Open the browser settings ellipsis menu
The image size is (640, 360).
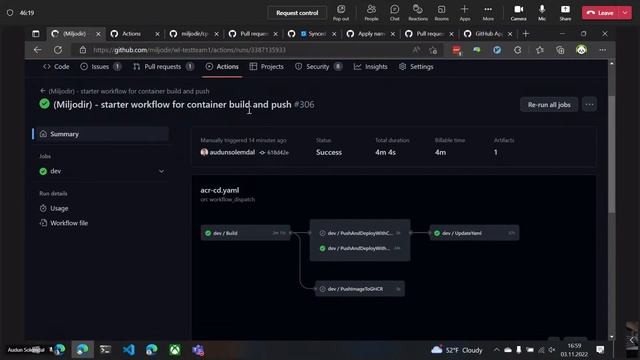pyautogui.click(x=602, y=50)
